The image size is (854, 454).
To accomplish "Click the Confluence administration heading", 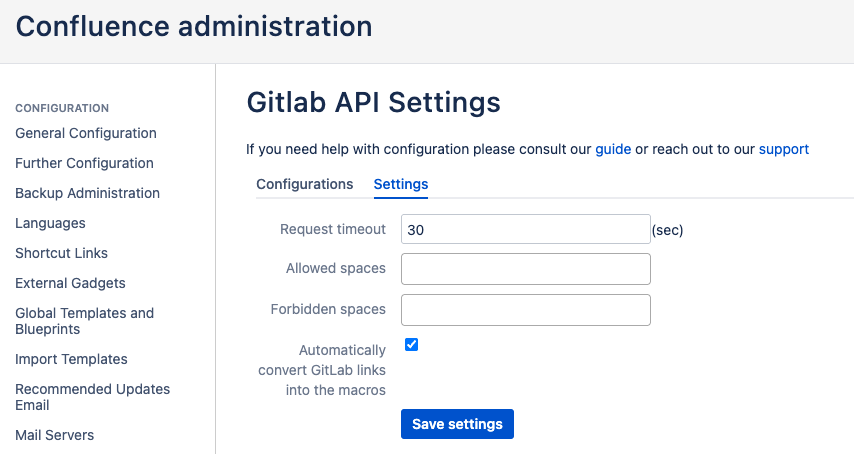I will point(194,26).
